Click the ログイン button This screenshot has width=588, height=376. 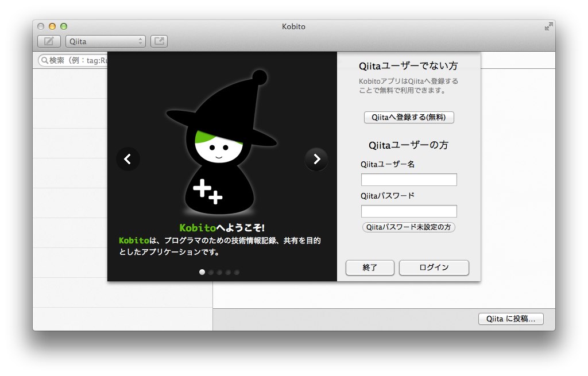[434, 268]
